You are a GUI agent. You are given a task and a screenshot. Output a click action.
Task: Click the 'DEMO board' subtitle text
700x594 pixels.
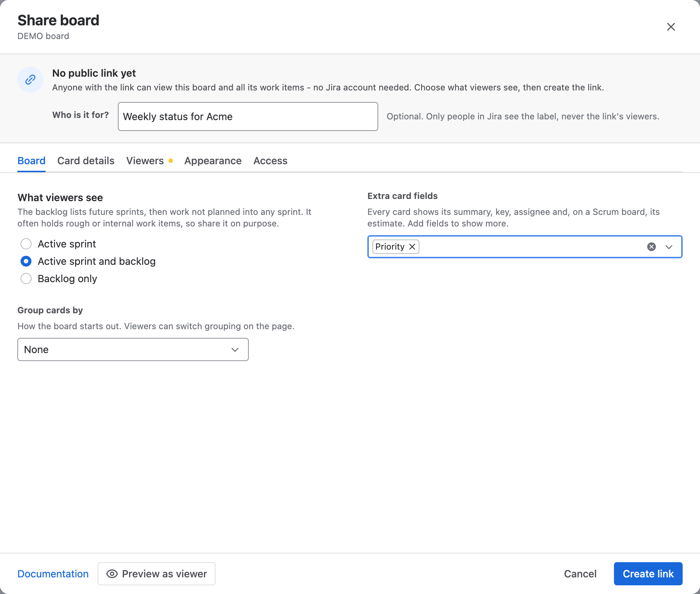pos(43,36)
